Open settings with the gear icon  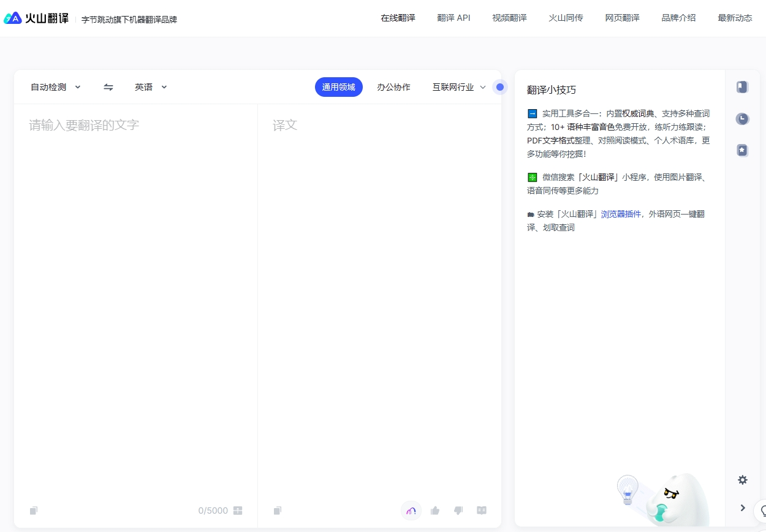coord(742,480)
